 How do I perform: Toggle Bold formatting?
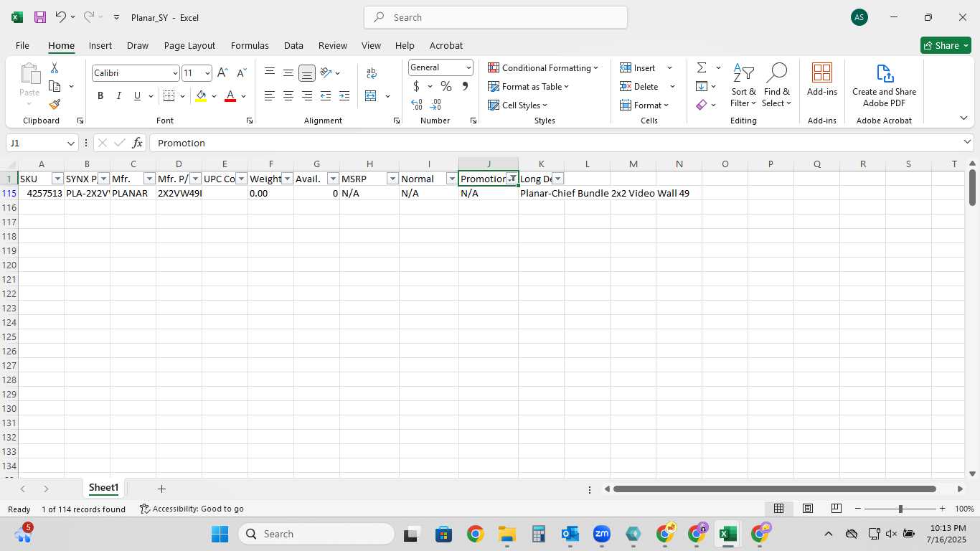click(100, 96)
